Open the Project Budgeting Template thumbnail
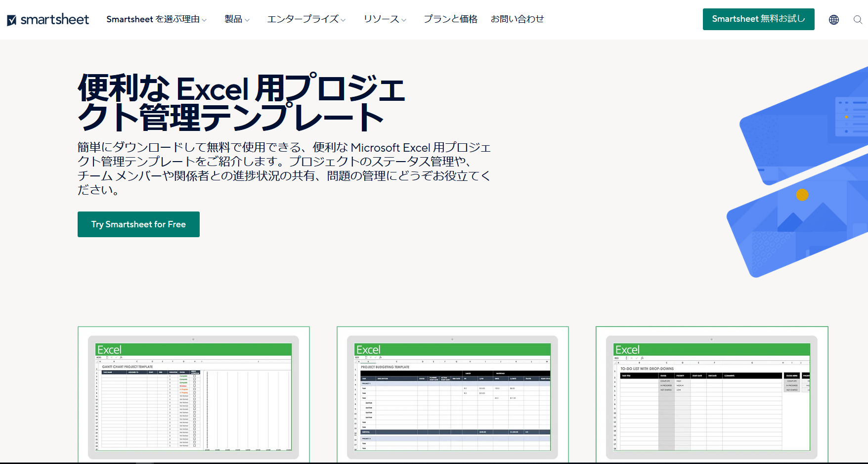This screenshot has height=464, width=868. 453,395
